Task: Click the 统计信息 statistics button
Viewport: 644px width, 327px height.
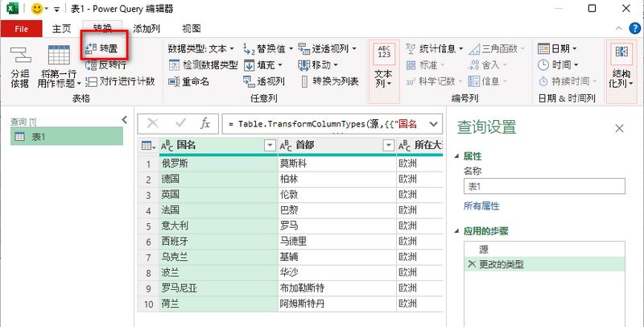Action: [435, 49]
